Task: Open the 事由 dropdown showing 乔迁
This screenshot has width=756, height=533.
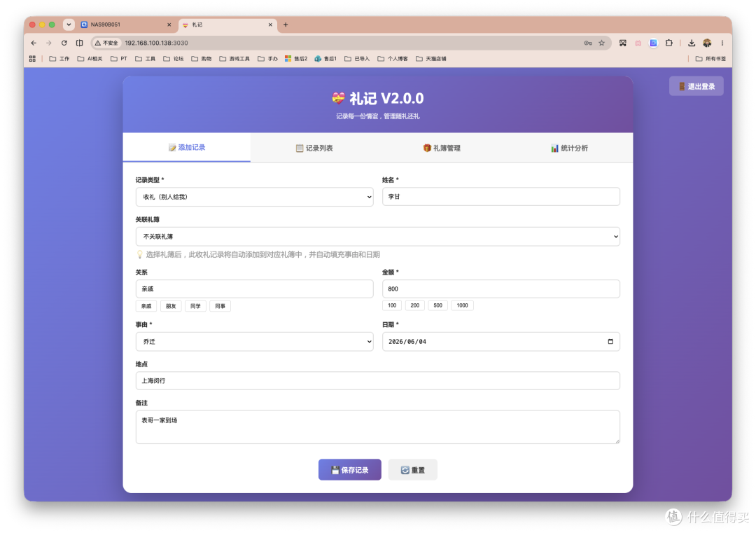Action: click(255, 342)
